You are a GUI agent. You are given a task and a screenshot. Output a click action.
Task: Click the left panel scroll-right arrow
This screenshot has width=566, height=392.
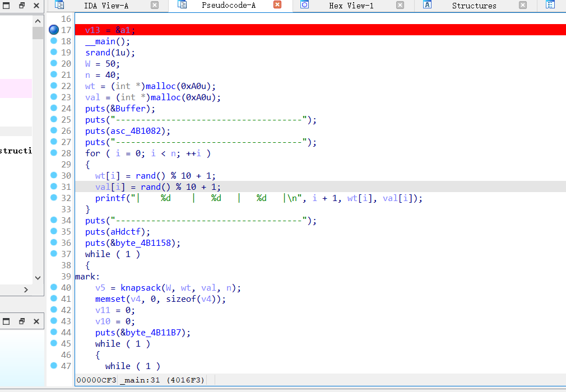click(26, 290)
